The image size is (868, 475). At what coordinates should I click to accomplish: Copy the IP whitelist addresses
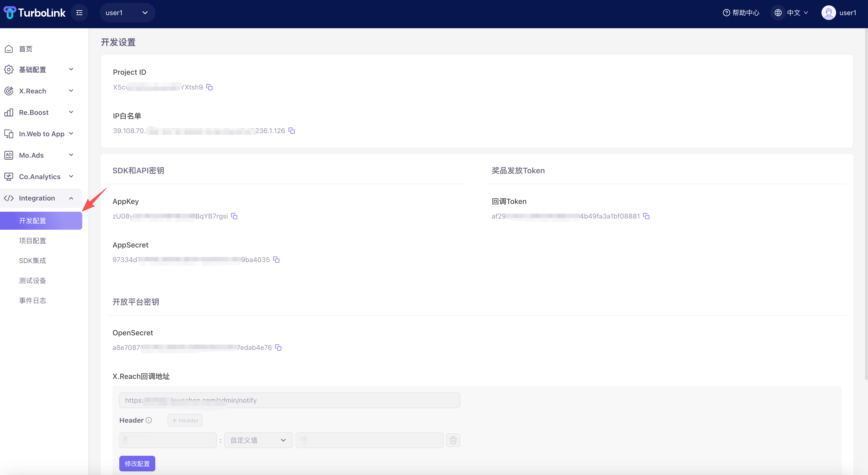click(292, 131)
